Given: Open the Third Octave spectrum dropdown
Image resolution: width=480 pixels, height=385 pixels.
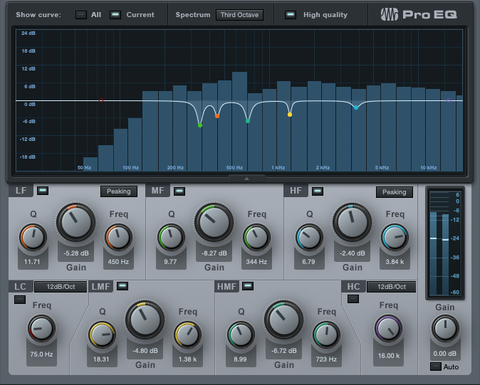Looking at the screenshot, I should pos(239,15).
